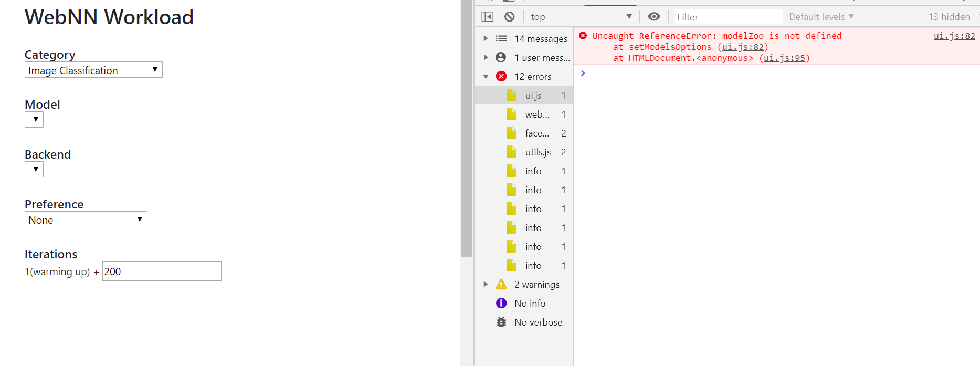
Task: Collapse the 12 errors group
Action: coord(486,76)
